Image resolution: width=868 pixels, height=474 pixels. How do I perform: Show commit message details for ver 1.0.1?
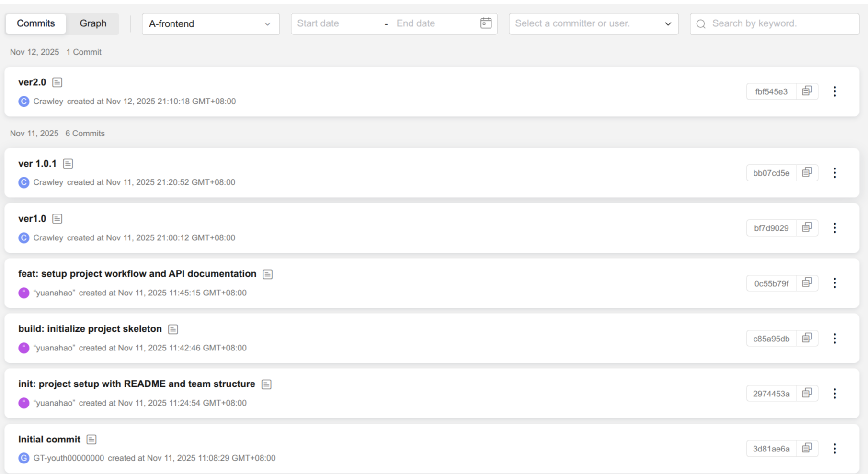click(x=68, y=164)
